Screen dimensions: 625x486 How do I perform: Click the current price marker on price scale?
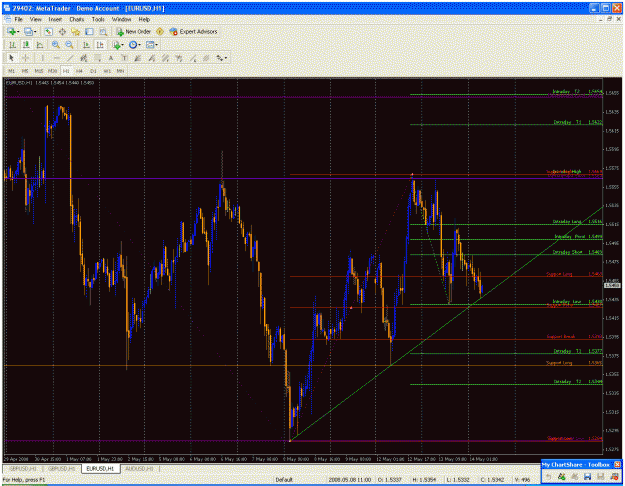[612, 285]
